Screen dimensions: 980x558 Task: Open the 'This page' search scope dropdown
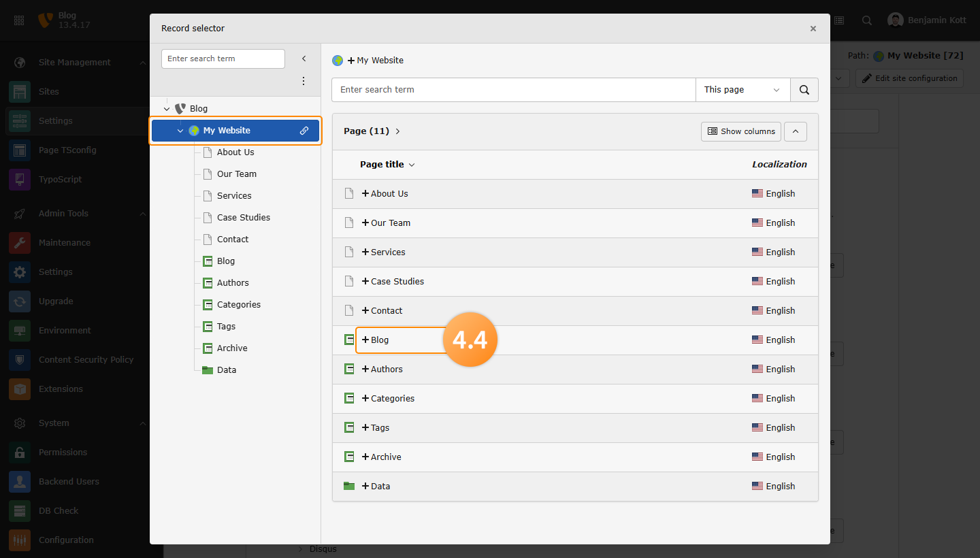tap(742, 90)
